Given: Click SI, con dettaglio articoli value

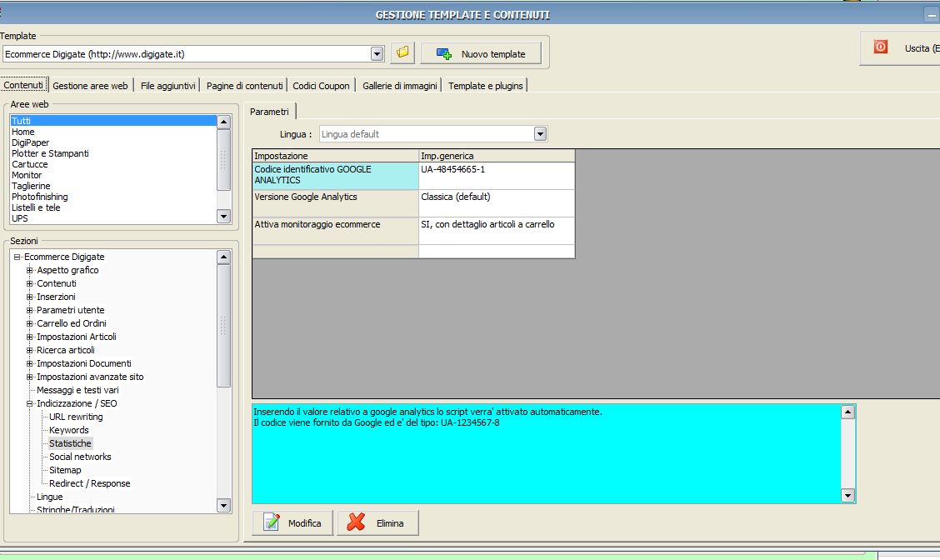Looking at the screenshot, I should [x=497, y=231].
